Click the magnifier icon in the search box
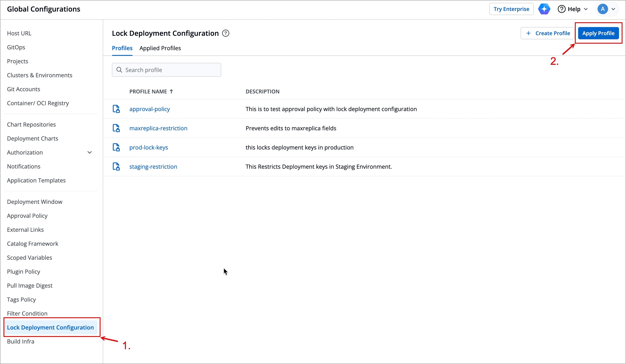 tap(119, 70)
